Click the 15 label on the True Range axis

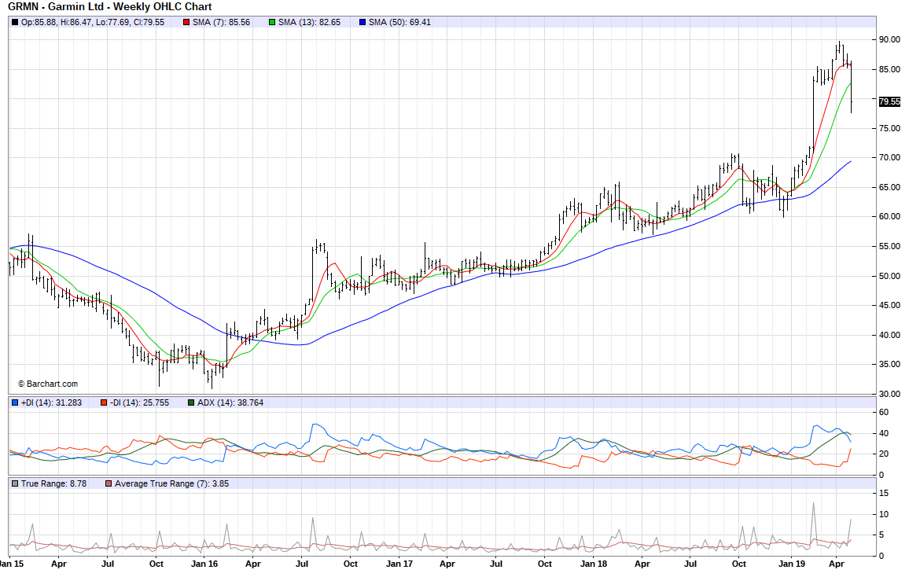(884, 494)
